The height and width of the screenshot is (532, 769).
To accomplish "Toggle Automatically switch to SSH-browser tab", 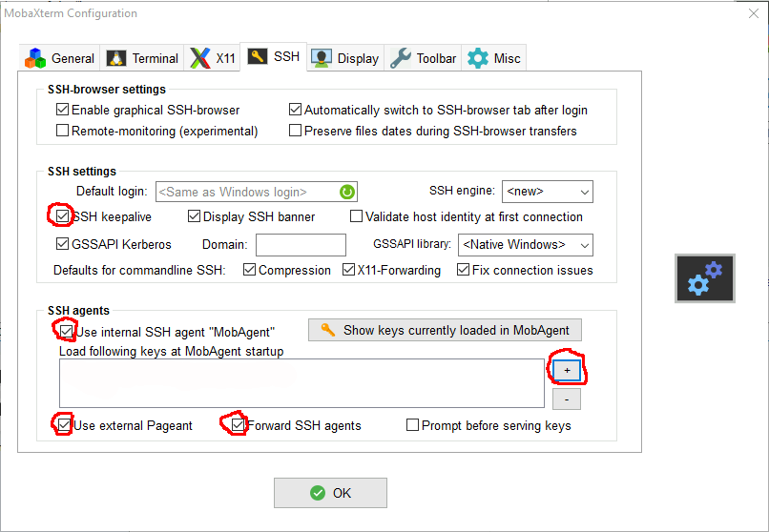I will [x=295, y=110].
